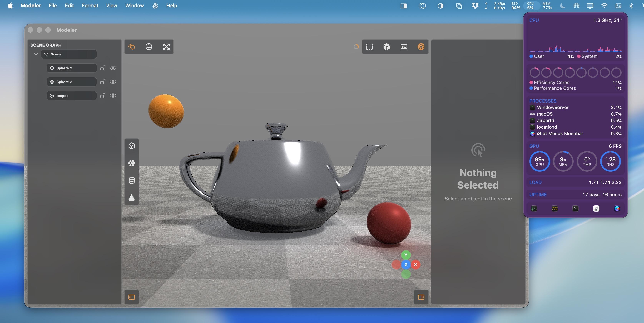The image size is (644, 323).
Task: Select the hand interaction tool
Action: coord(131,46)
